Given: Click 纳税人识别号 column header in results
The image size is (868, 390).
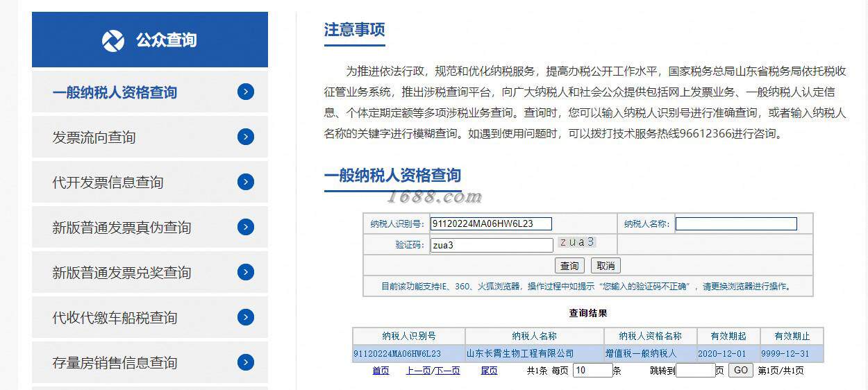Looking at the screenshot, I should coord(408,336).
